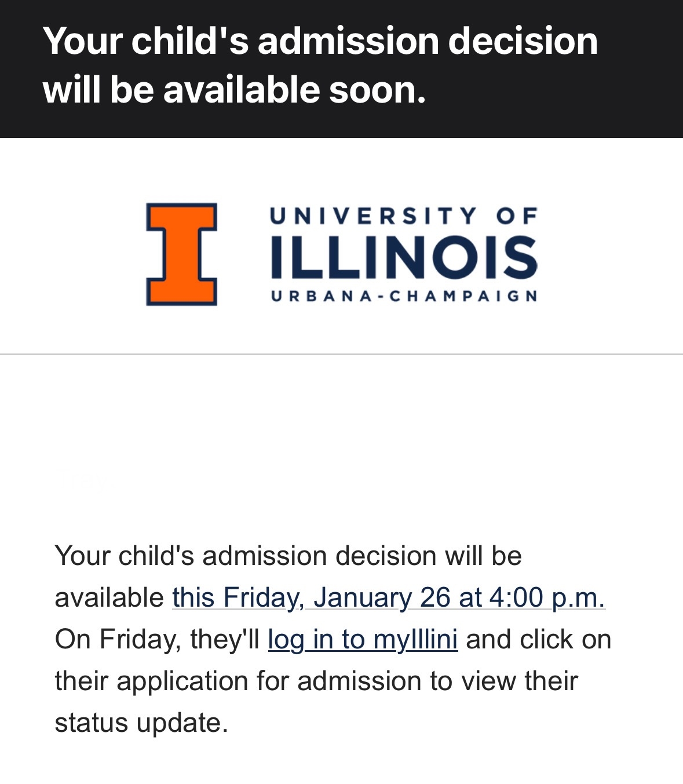This screenshot has height=784, width=683.
Task: Click the header line 'will be available soon.'
Action: pyautogui.click(x=234, y=90)
